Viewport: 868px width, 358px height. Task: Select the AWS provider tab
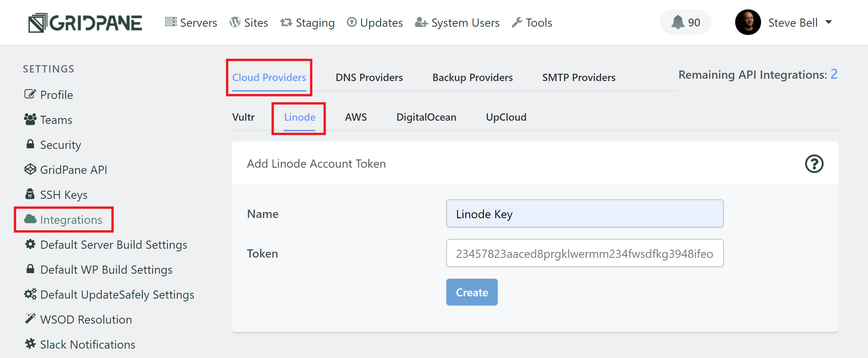tap(356, 117)
